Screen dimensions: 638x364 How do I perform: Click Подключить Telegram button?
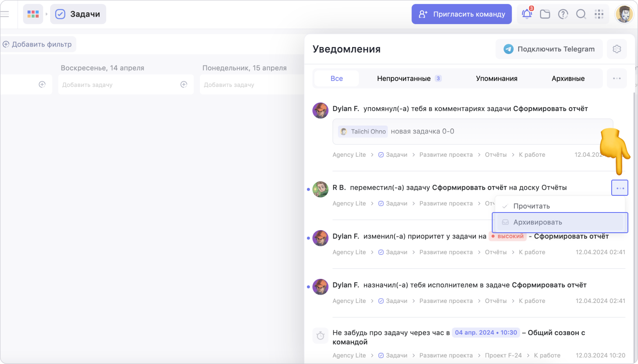click(549, 49)
